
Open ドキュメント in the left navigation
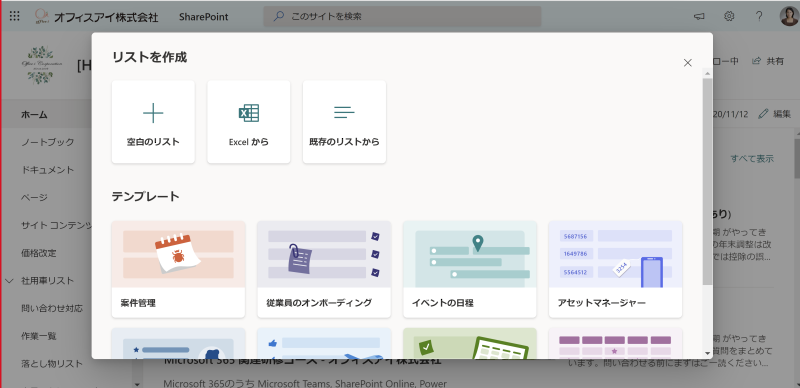click(47, 170)
